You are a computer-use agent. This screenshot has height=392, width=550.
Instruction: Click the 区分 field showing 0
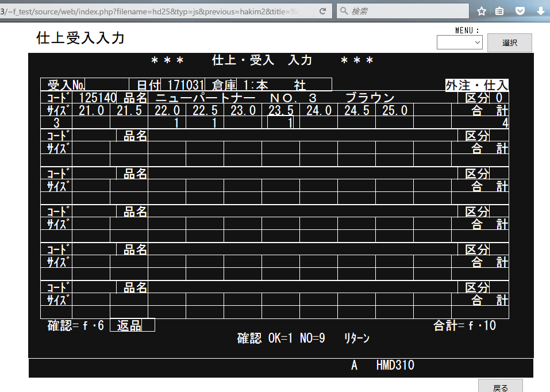[x=499, y=98]
